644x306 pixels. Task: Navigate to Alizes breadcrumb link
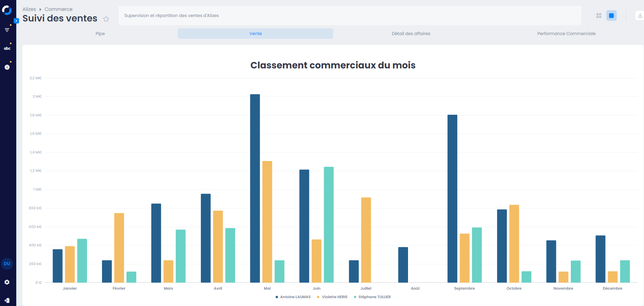point(29,9)
